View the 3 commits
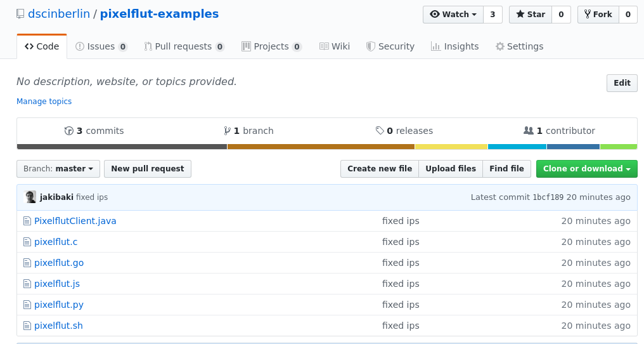This screenshot has width=644, height=344. coord(94,131)
